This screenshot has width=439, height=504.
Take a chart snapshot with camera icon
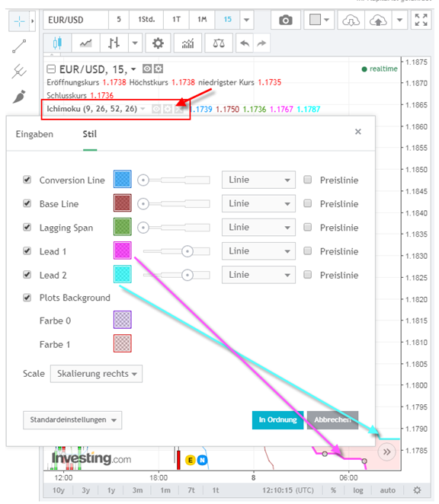coord(286,20)
